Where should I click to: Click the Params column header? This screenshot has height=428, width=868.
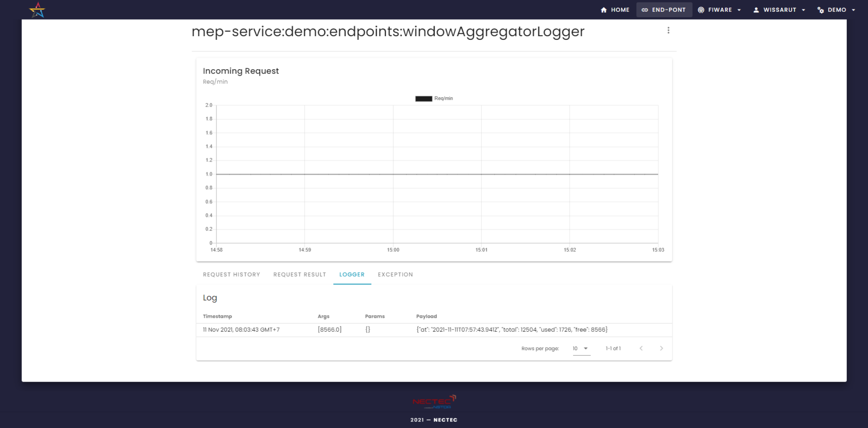coord(375,317)
